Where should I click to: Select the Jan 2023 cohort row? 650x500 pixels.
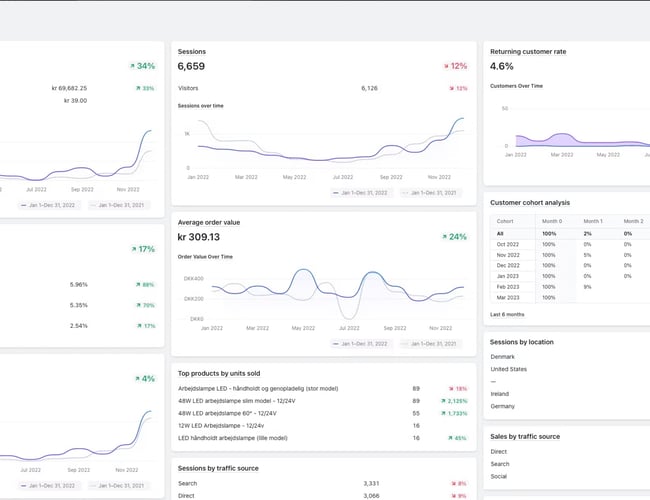click(570, 276)
